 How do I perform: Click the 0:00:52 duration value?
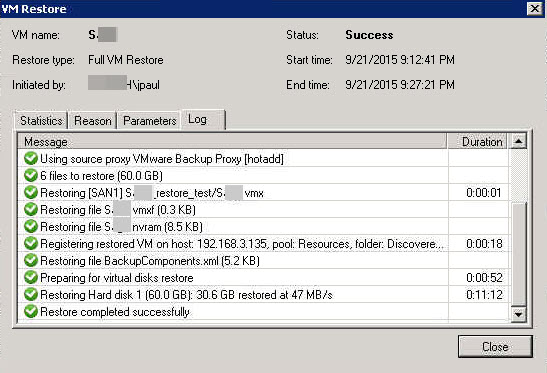point(484,278)
